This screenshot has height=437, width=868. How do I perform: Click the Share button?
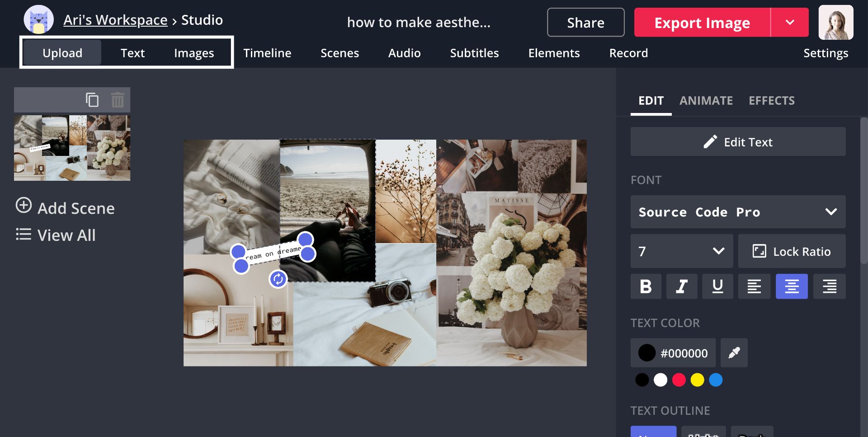(585, 22)
